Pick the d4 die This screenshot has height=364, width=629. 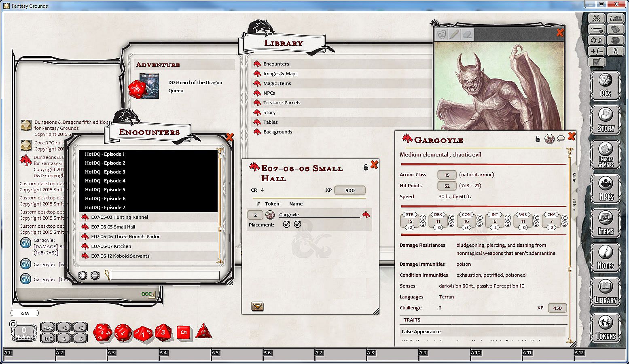pos(204,331)
